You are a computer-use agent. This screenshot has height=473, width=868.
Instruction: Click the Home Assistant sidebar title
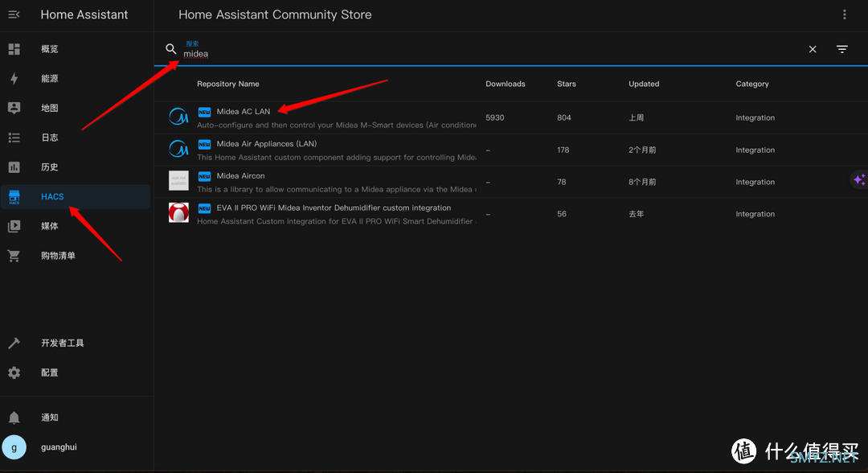coord(84,14)
